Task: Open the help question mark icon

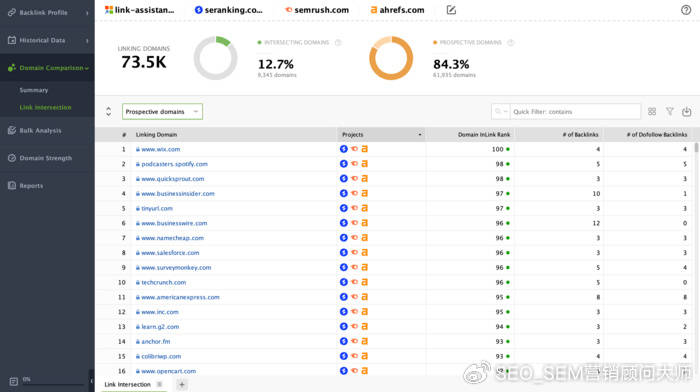Action: point(686,10)
